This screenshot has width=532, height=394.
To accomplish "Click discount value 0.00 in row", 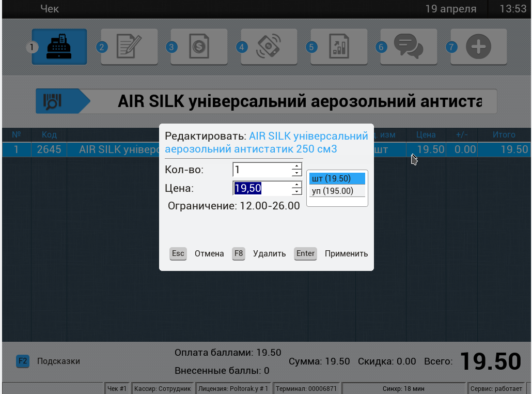I will pos(465,149).
